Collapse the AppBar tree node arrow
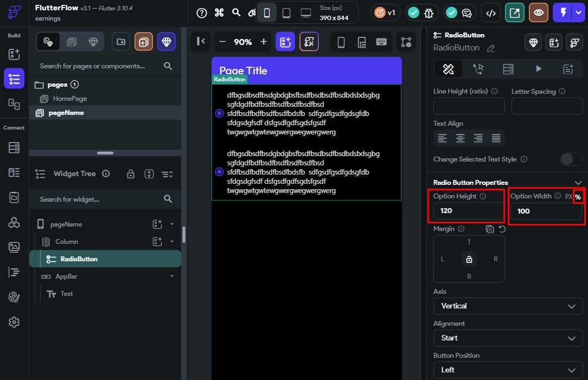Viewport: 588px width, 380px height. [x=172, y=276]
